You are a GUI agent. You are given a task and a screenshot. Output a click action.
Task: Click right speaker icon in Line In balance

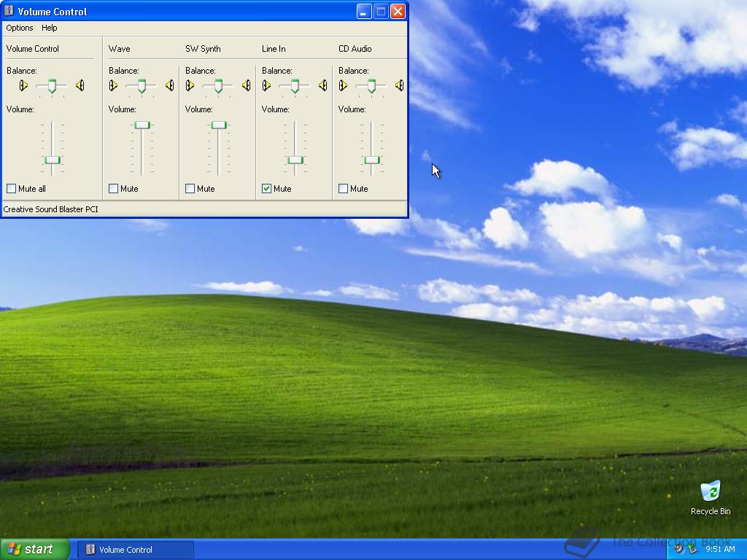[x=323, y=85]
